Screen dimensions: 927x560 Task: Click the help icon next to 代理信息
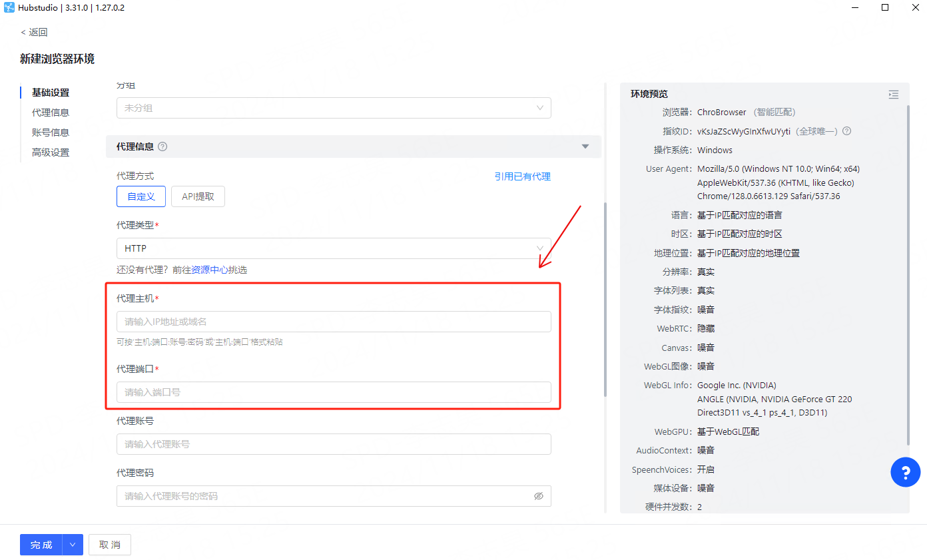tap(162, 146)
